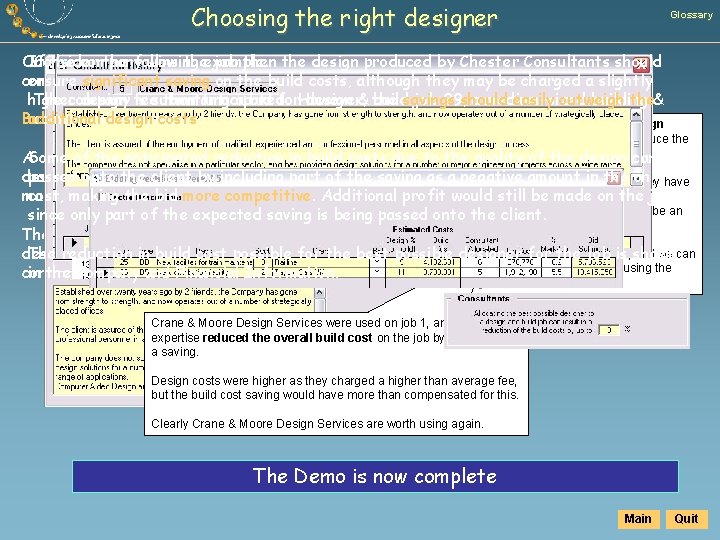Viewport: 720px width, 540px height.
Task: Open Bid dropdown in the second job row
Action: pyautogui.click(x=377, y=272)
